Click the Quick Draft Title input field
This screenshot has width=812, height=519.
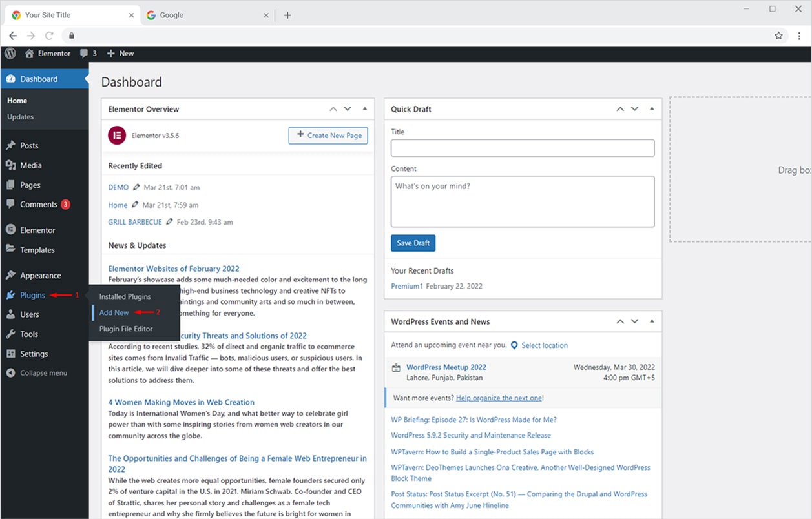tap(522, 148)
